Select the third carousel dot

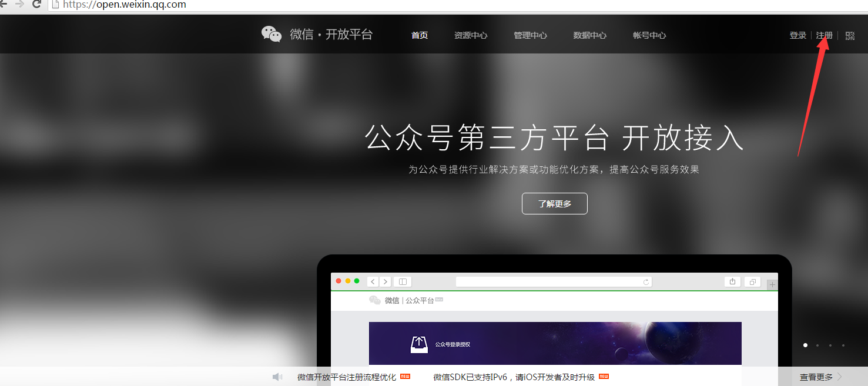point(830,345)
